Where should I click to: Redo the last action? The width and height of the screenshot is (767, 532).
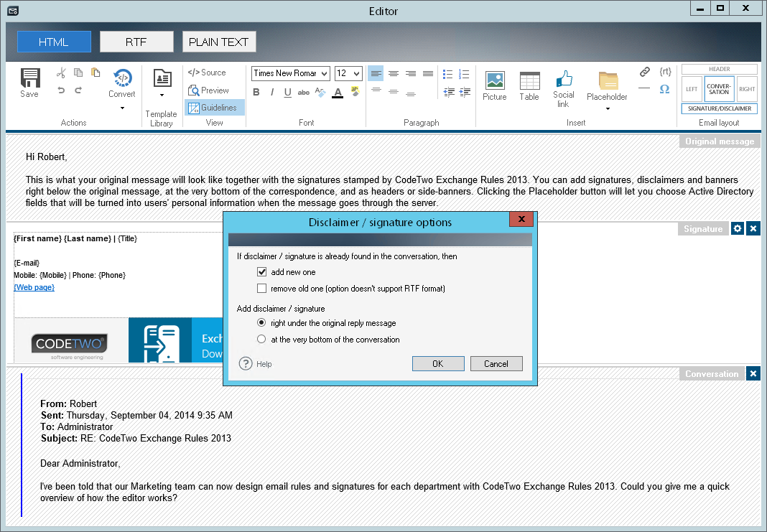click(78, 90)
